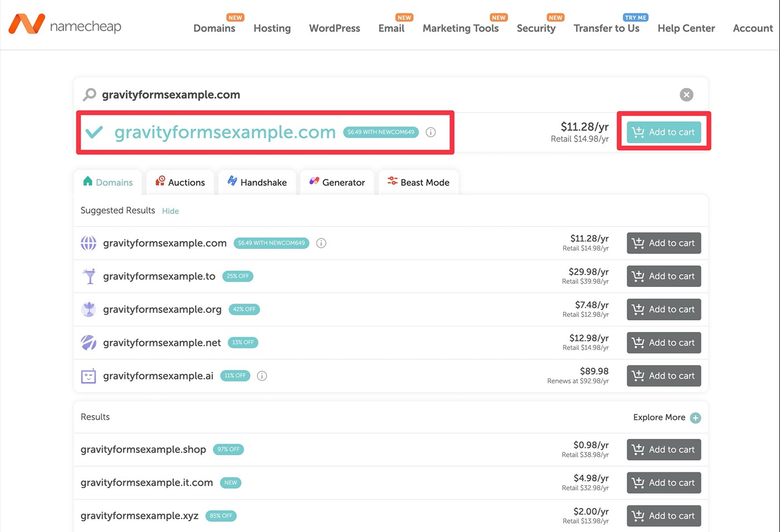Click the plus icon next to Explore More
Viewport: 780px width, 532px height.
point(695,418)
